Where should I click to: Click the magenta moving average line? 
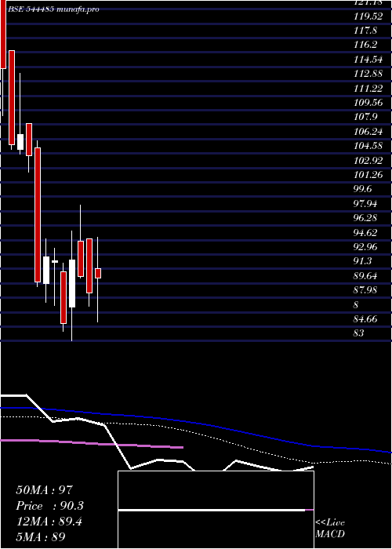pyautogui.click(x=92, y=444)
